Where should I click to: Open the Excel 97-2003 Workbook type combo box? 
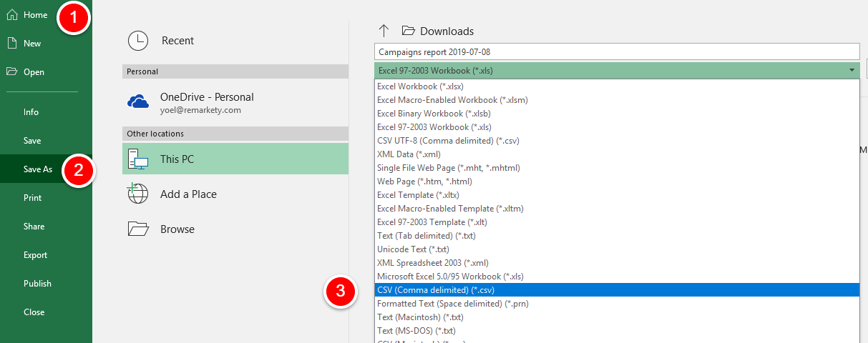[x=616, y=70]
